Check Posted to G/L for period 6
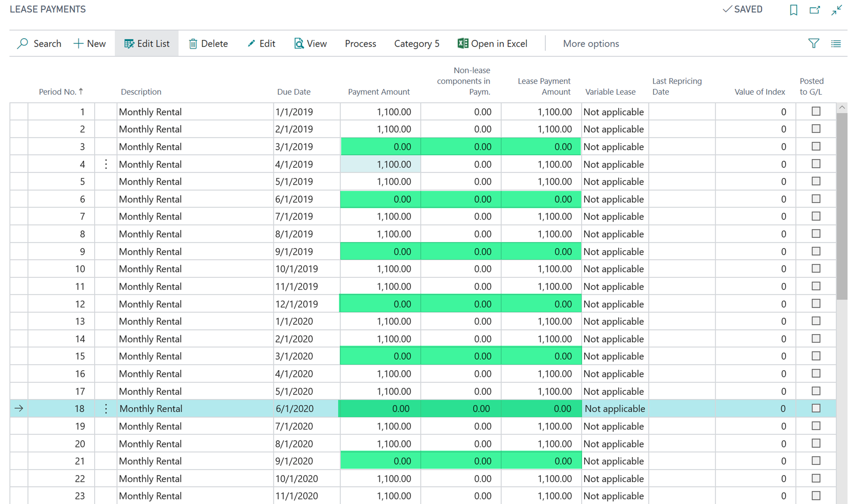866x504 pixels. point(816,199)
